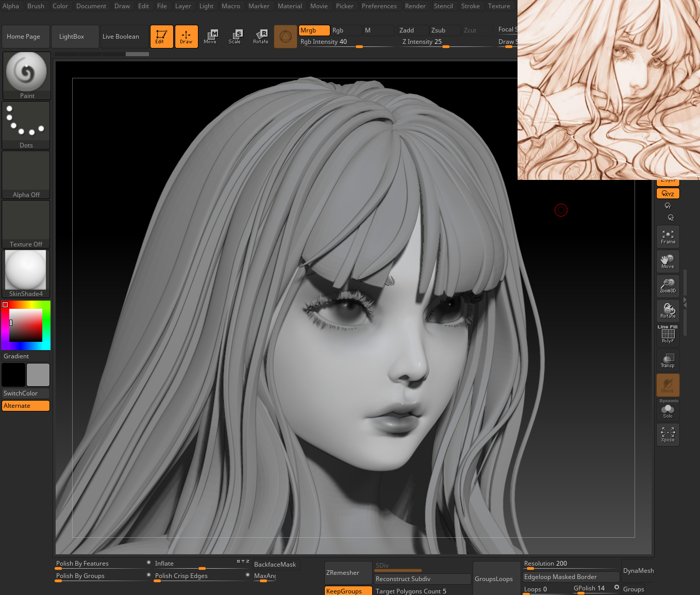Enable XYZ rotation mode
The height and width of the screenshot is (595, 700).
(668, 194)
